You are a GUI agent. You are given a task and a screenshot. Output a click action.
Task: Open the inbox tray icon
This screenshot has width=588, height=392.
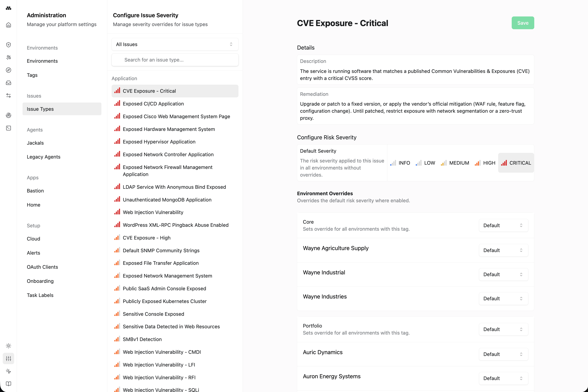(x=8, y=83)
